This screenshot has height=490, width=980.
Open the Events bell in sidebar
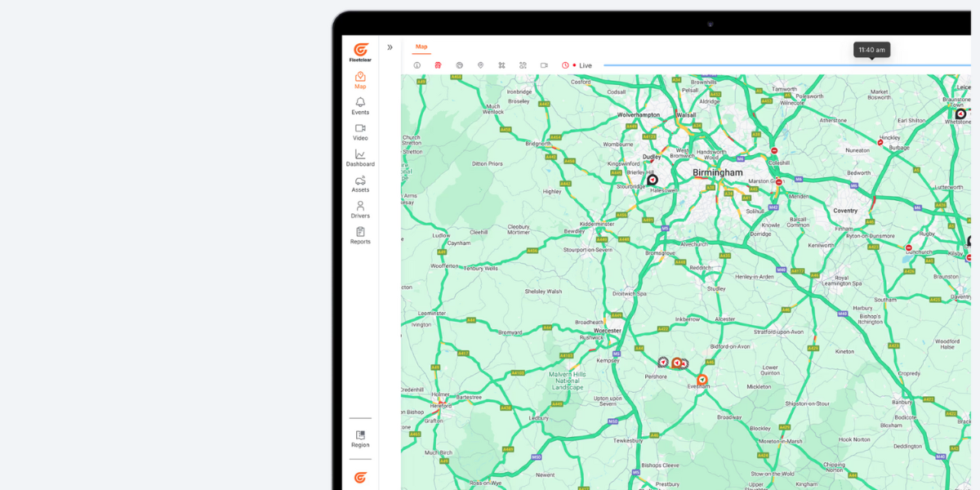click(360, 106)
